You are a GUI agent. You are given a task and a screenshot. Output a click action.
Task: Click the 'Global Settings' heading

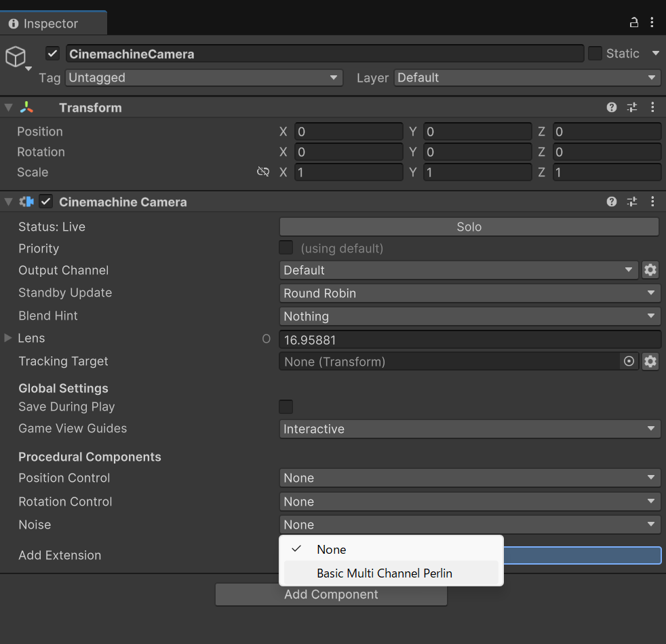click(63, 388)
